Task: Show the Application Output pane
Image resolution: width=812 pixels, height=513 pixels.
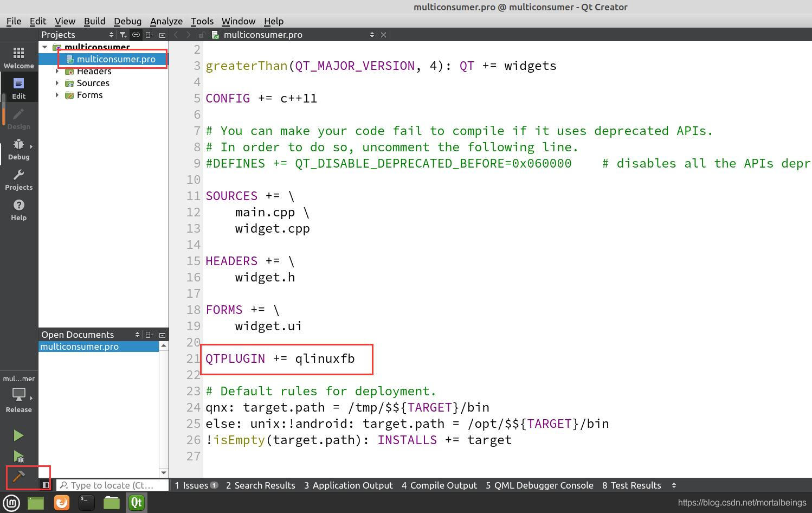Action: (x=348, y=485)
